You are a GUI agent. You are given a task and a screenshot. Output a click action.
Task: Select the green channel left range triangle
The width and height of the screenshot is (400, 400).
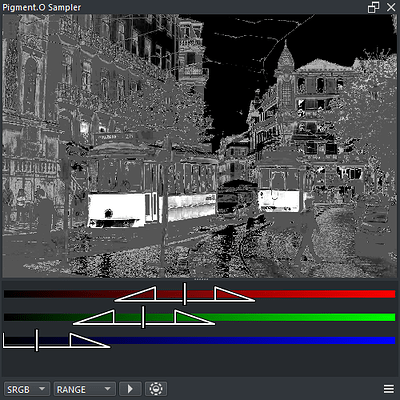(x=97, y=317)
